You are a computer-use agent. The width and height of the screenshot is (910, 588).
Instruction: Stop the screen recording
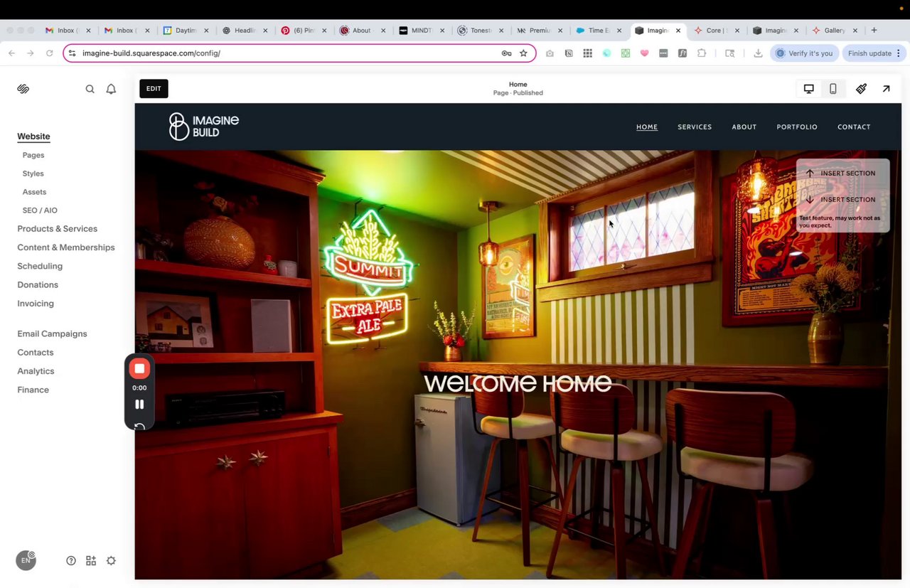[139, 368]
